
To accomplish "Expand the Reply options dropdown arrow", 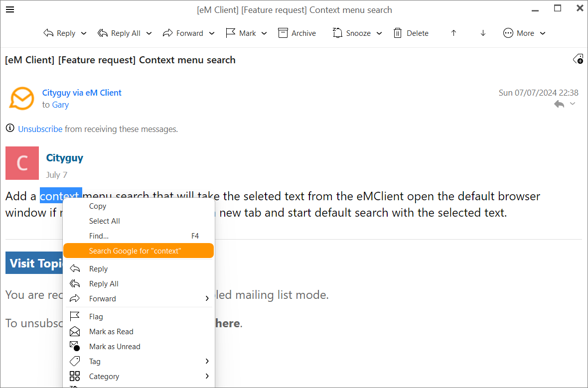I will tap(84, 33).
